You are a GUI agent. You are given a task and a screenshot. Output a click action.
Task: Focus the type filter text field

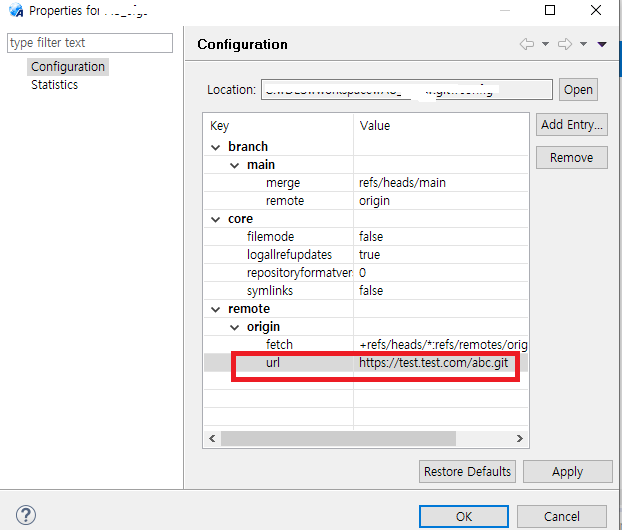pos(89,43)
